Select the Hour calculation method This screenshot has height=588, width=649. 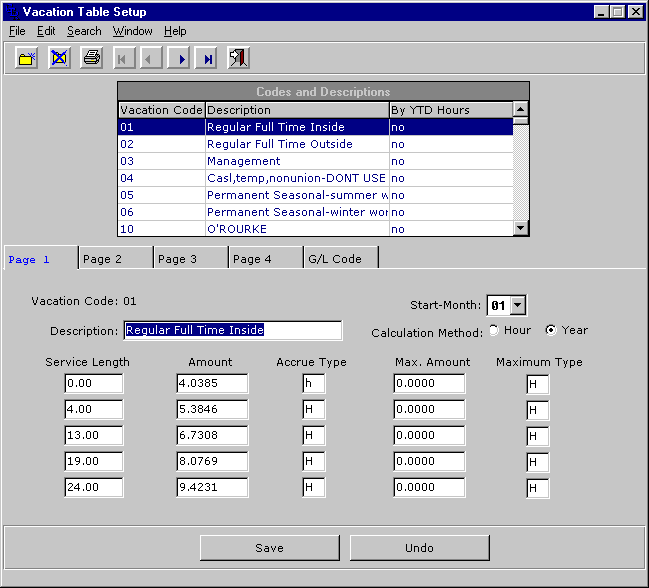(x=494, y=330)
